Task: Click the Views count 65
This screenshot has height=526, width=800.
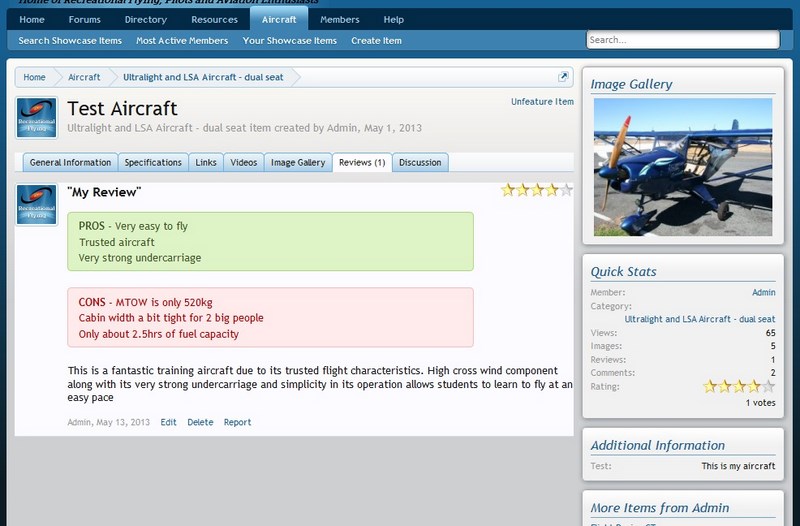Action: point(770,333)
